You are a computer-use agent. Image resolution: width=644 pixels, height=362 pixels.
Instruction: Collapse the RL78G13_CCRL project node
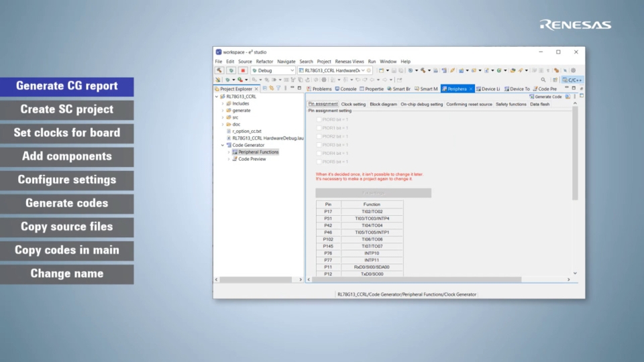tap(217, 97)
